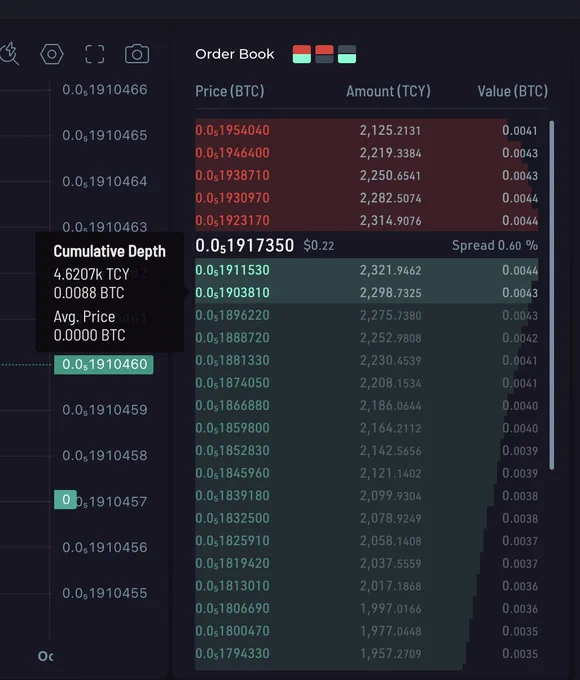
Task: Select bid price 0.0₅1800470
Action: 233,631
